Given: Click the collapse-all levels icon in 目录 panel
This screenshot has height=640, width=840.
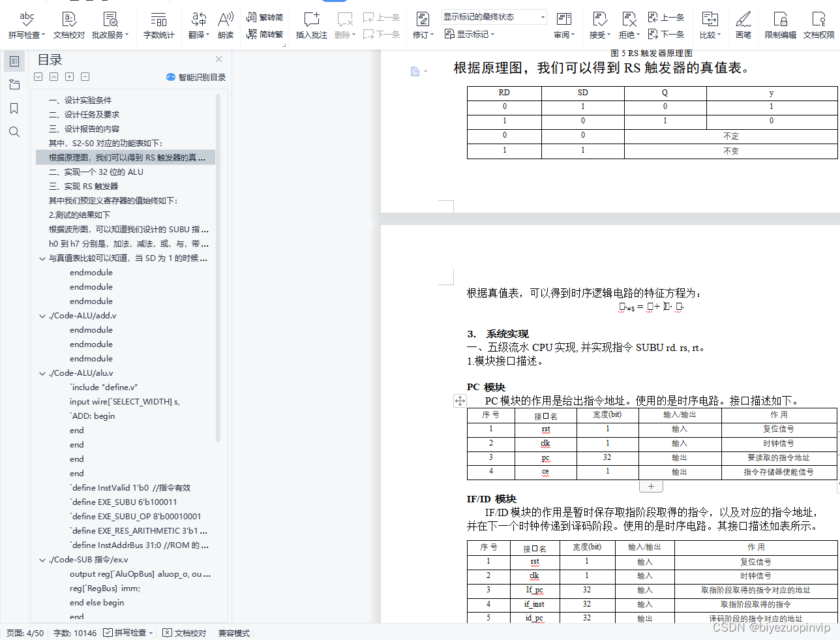Looking at the screenshot, I should [x=54, y=76].
